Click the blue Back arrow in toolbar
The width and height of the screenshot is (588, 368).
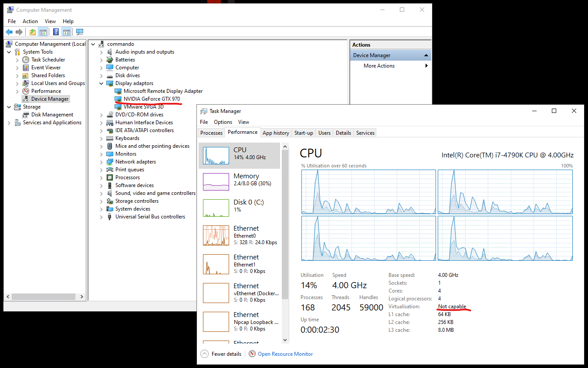click(x=9, y=32)
